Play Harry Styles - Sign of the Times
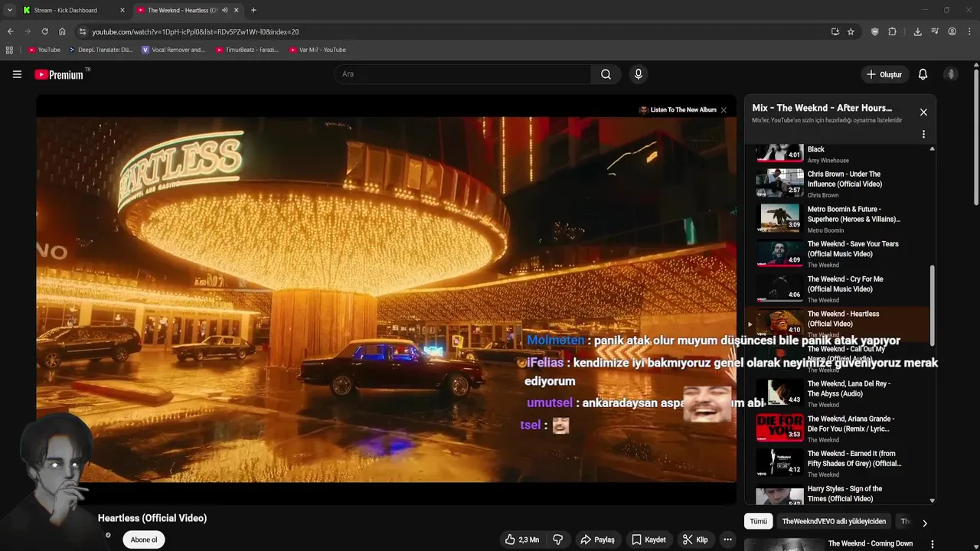 pyautogui.click(x=838, y=494)
